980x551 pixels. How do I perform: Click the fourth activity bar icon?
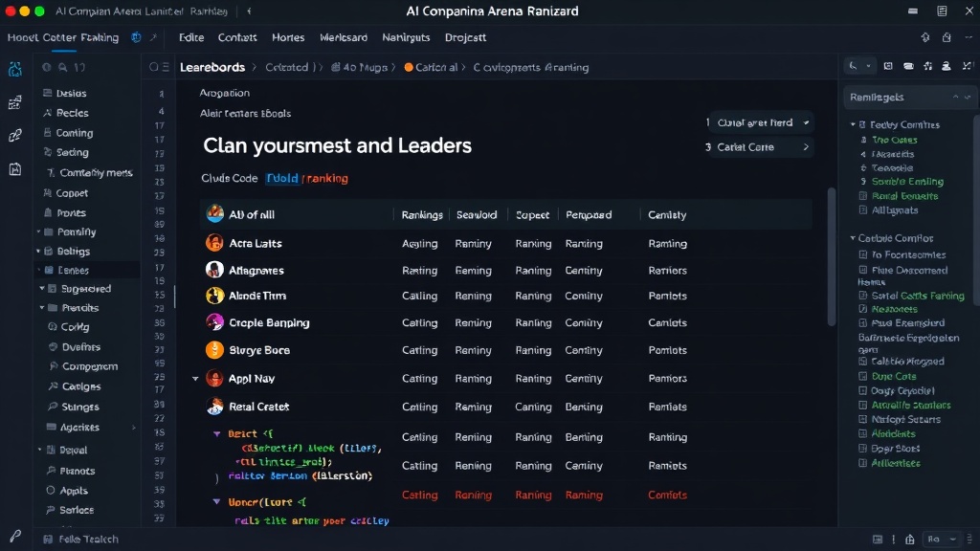pos(15,168)
